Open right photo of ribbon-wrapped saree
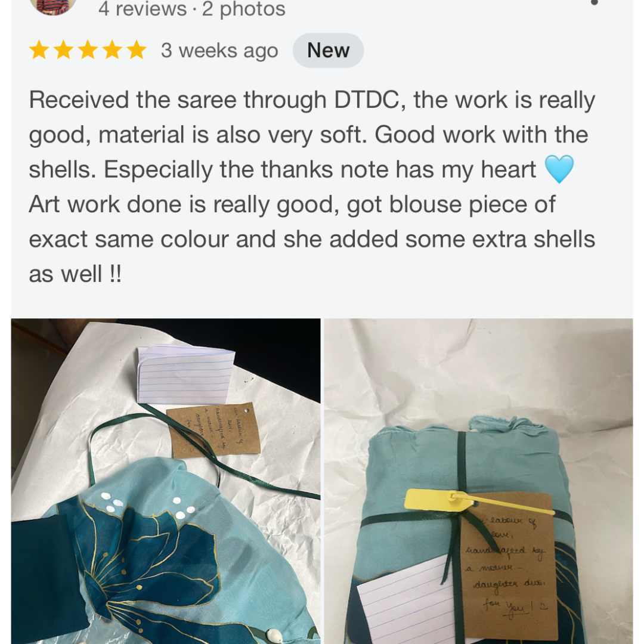644x644 pixels. click(x=478, y=481)
